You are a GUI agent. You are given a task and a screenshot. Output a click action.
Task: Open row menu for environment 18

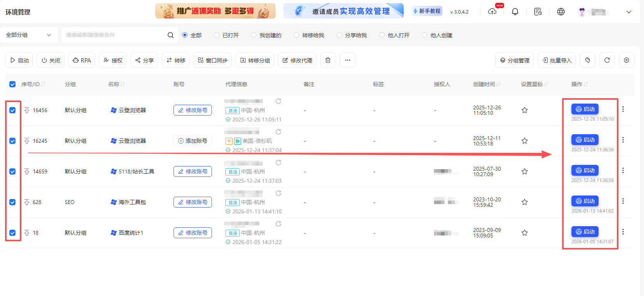(x=623, y=232)
